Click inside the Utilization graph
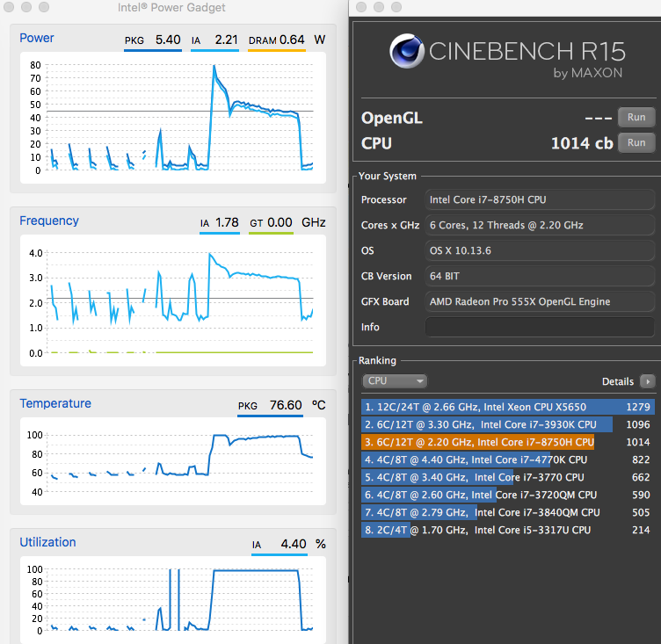The height and width of the screenshot is (644, 661). (x=173, y=599)
